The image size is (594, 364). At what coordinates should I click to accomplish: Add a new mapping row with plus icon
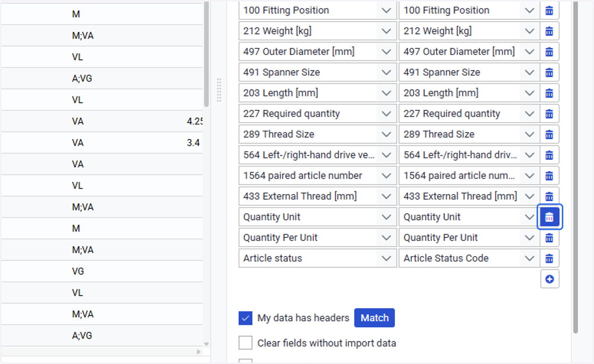pyautogui.click(x=549, y=279)
